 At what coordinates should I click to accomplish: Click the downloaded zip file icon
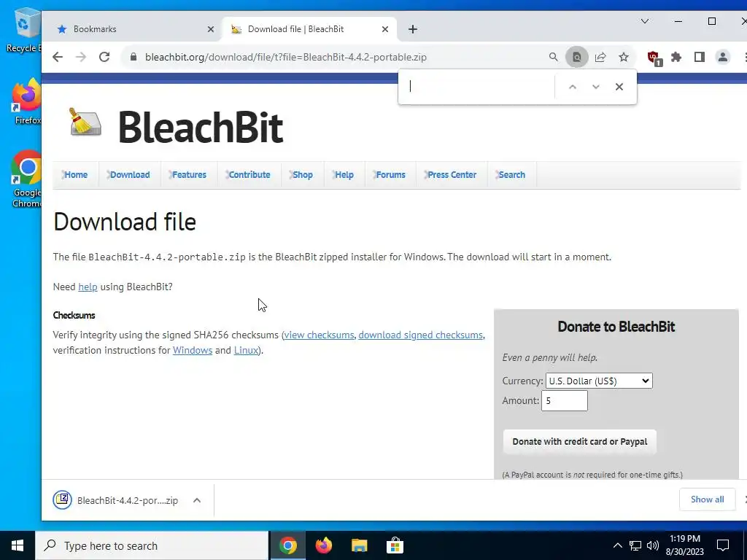coord(63,500)
